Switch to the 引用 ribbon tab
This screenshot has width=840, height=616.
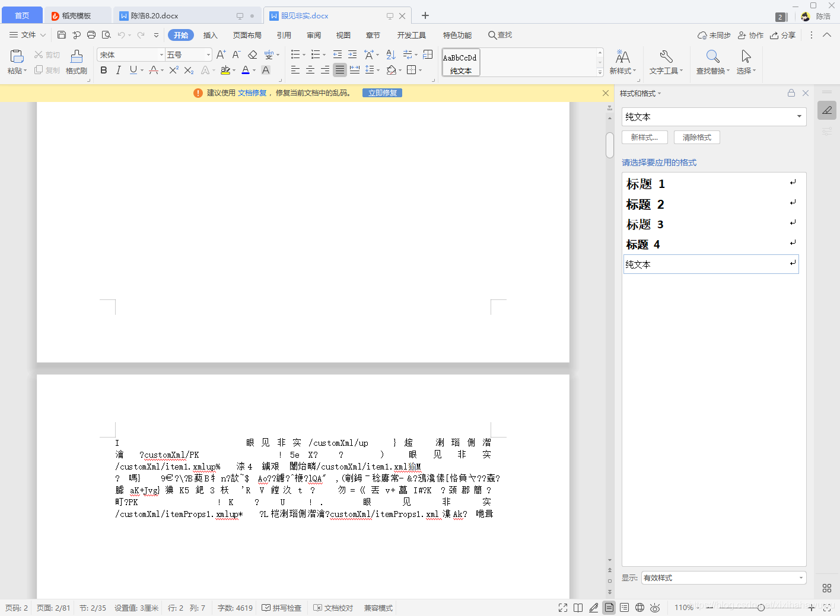coord(284,36)
